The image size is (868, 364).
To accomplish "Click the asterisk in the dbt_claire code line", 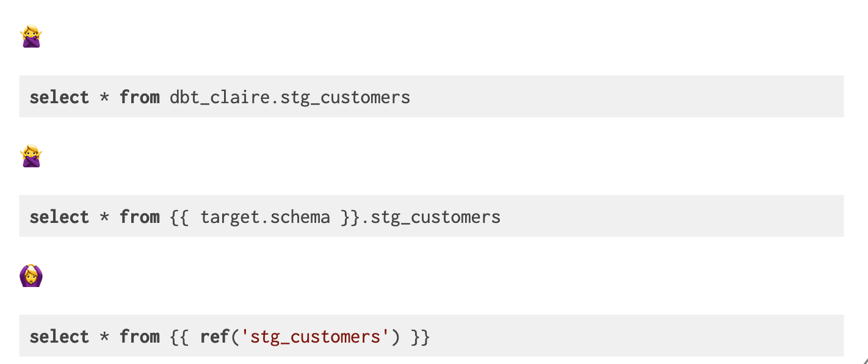I will click(104, 97).
